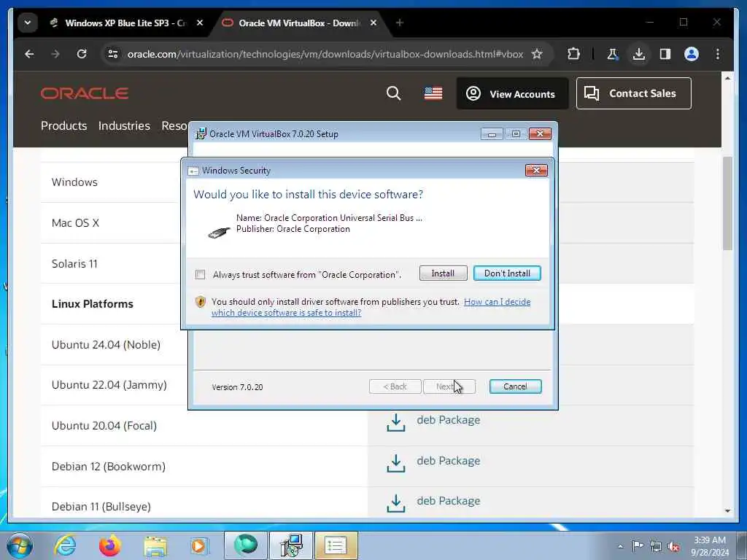Screen dimensions: 747x560
Task: Open the Chrome profile menu
Action: [692, 54]
